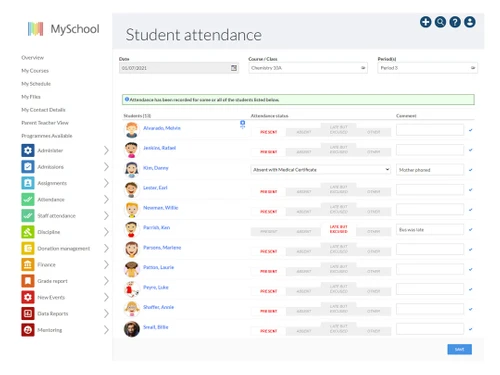Expand the Attendance menu chevron
The width and height of the screenshot is (500, 375).
(x=106, y=199)
